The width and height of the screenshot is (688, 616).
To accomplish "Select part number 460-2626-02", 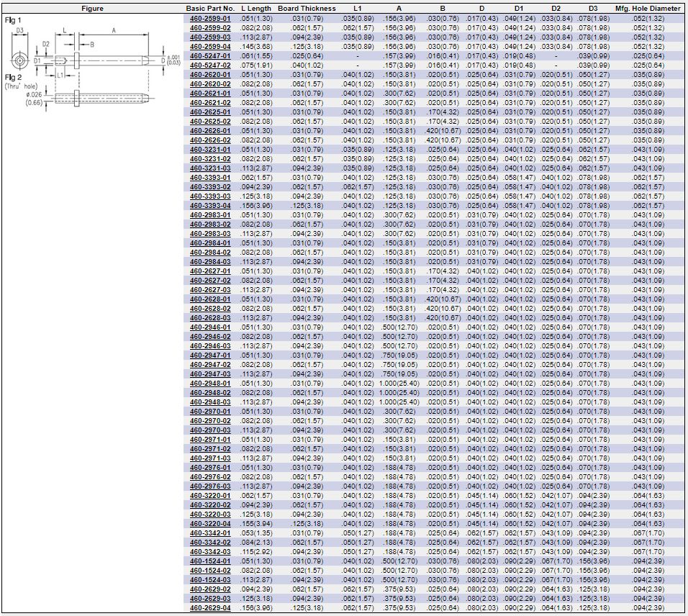I will (x=210, y=140).
